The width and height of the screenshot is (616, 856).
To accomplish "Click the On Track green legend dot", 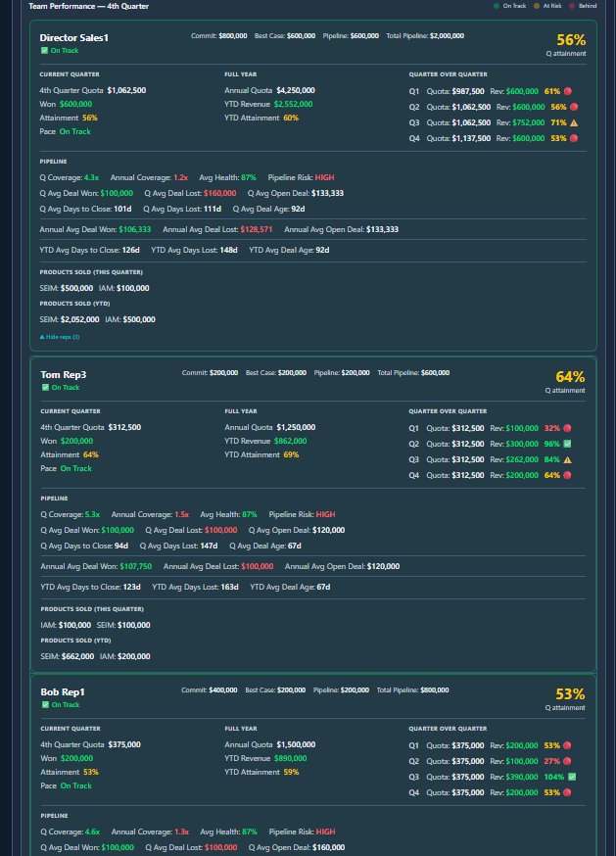I will click(x=498, y=6).
